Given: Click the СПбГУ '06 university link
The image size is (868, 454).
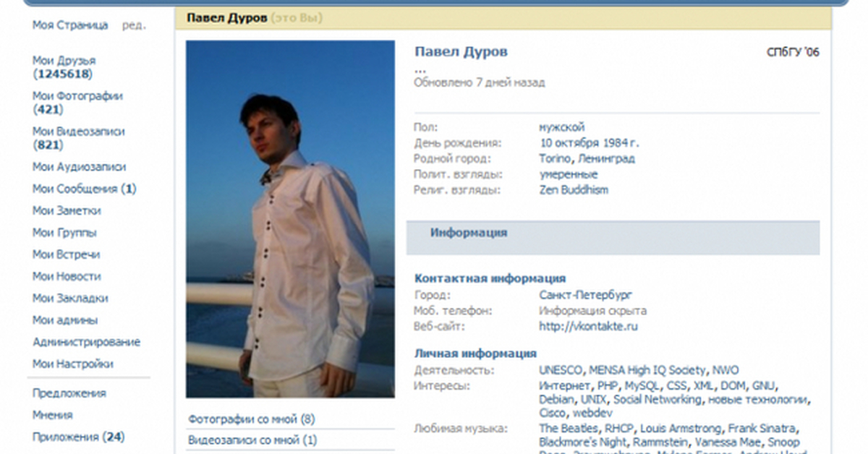Looking at the screenshot, I should (x=793, y=52).
